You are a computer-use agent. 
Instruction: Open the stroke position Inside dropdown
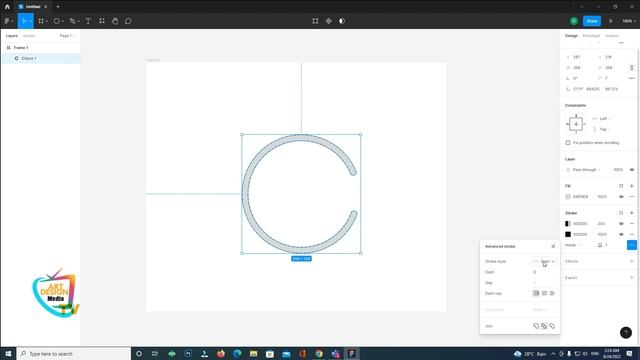pyautogui.click(x=573, y=245)
